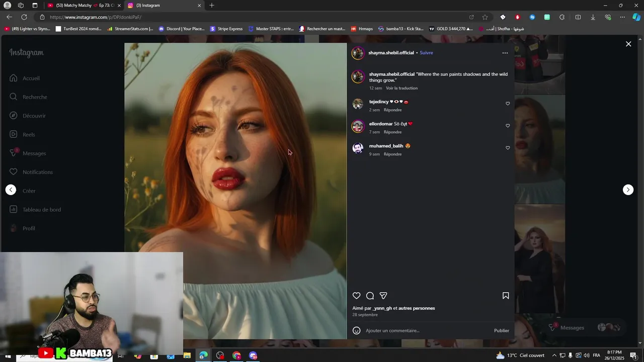
Task: Go to the next post arrow
Action: click(x=628, y=190)
